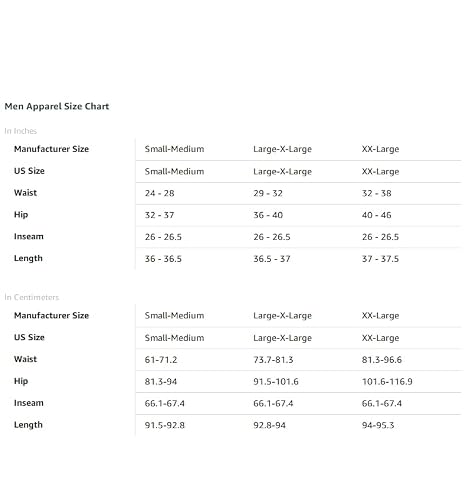This screenshot has height=500, width=472.
Task: Click the 73.7-81.3 waist cell
Action: click(x=273, y=360)
